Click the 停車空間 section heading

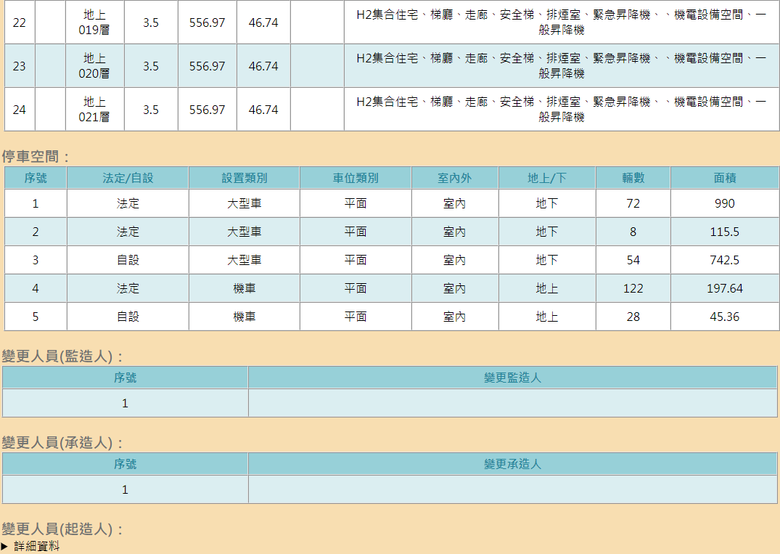pyautogui.click(x=35, y=157)
